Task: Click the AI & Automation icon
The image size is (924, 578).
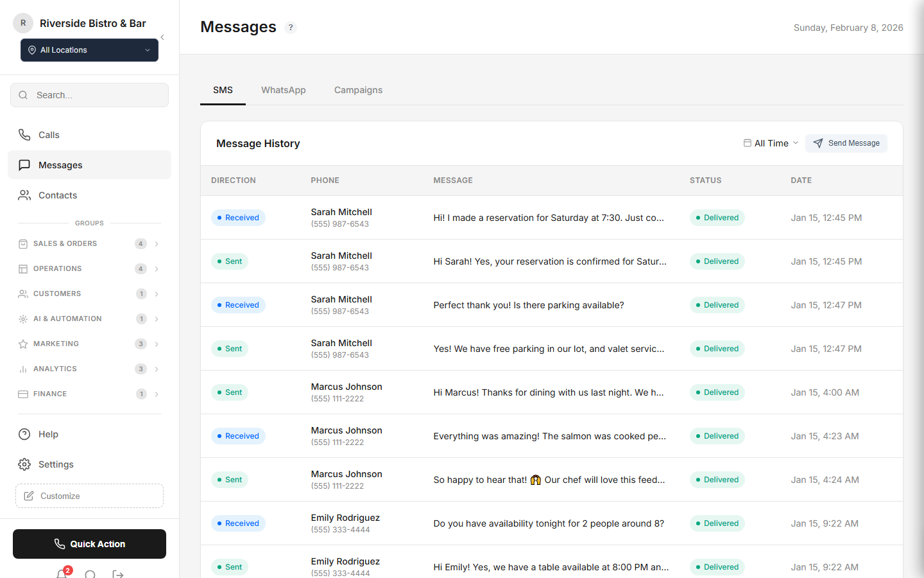Action: (x=23, y=319)
